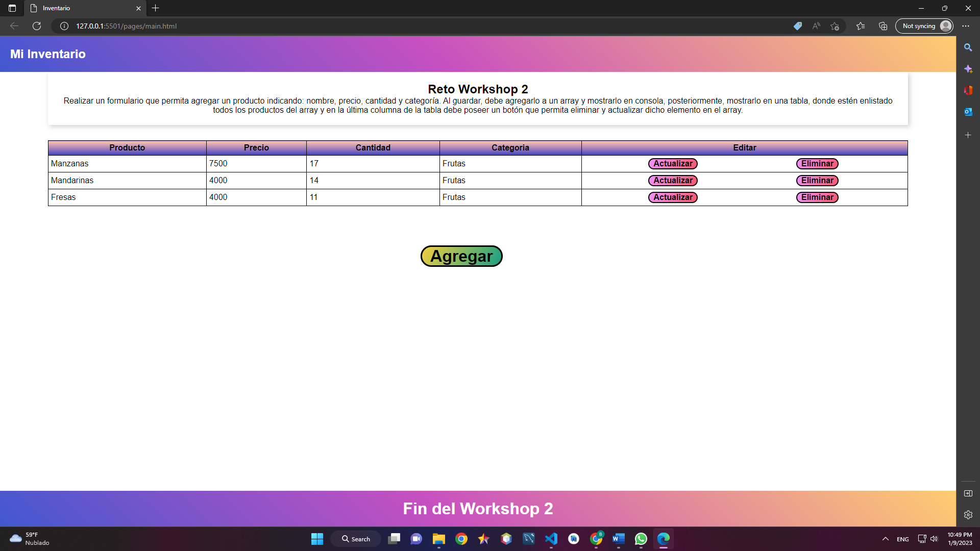The height and width of the screenshot is (551, 980).
Task: Toggle sync via the Not syncing profile
Action: click(924, 26)
